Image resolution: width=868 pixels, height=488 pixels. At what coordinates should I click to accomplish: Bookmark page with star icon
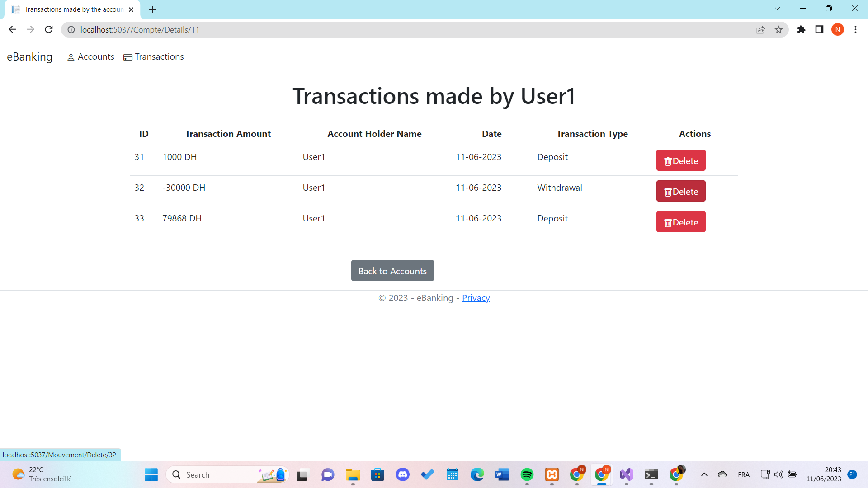click(x=778, y=30)
